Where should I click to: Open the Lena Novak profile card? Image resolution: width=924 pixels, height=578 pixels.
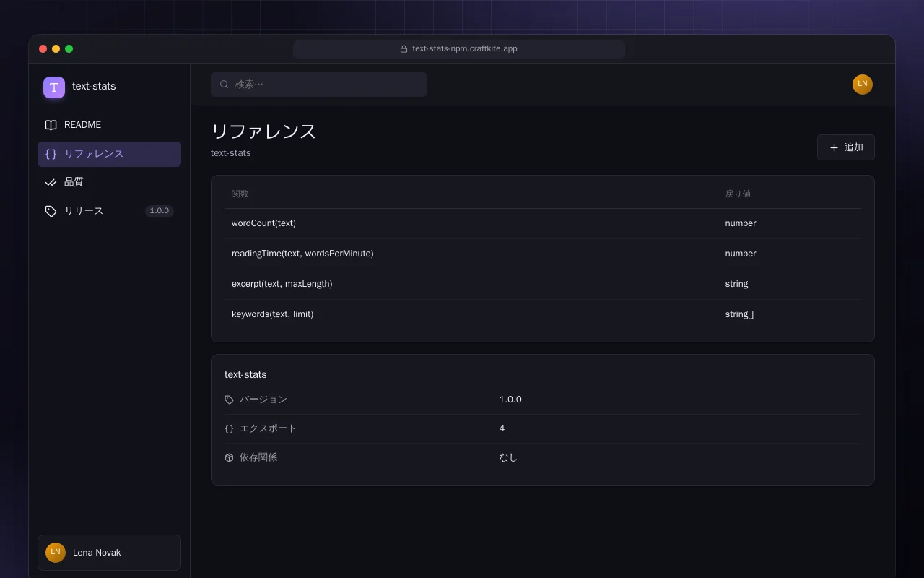(109, 553)
